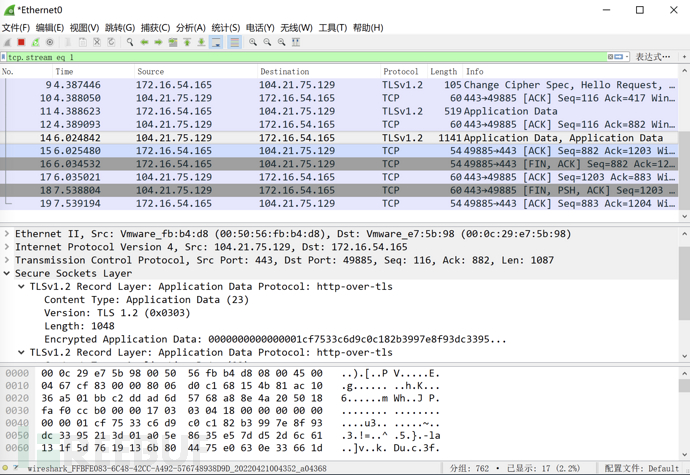Select Content Type: Application Data (23) line

point(147,300)
